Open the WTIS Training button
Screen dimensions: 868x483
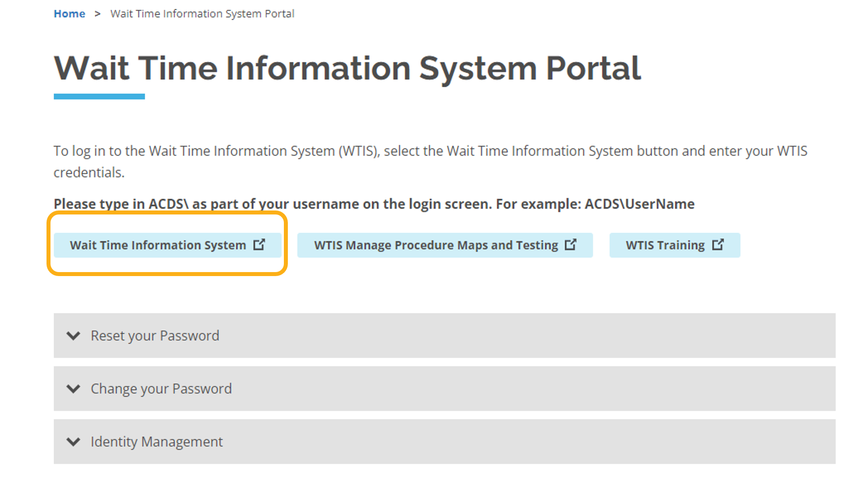(x=665, y=245)
